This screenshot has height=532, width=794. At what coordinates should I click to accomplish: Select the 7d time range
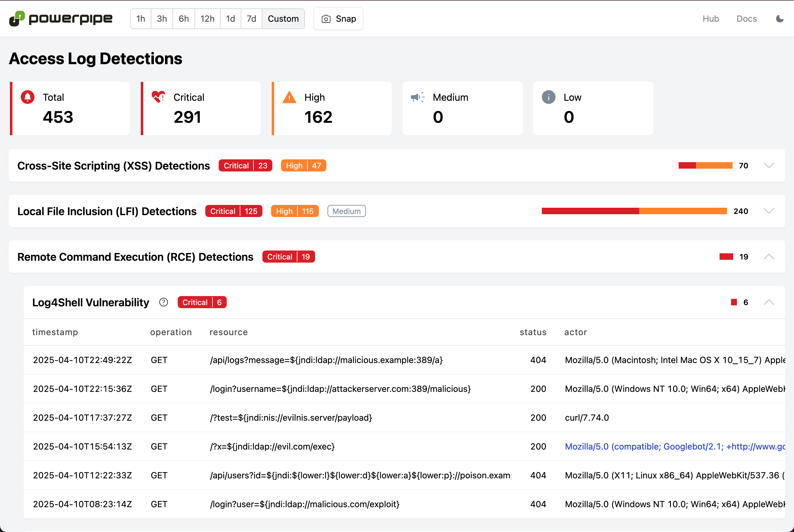coord(251,19)
